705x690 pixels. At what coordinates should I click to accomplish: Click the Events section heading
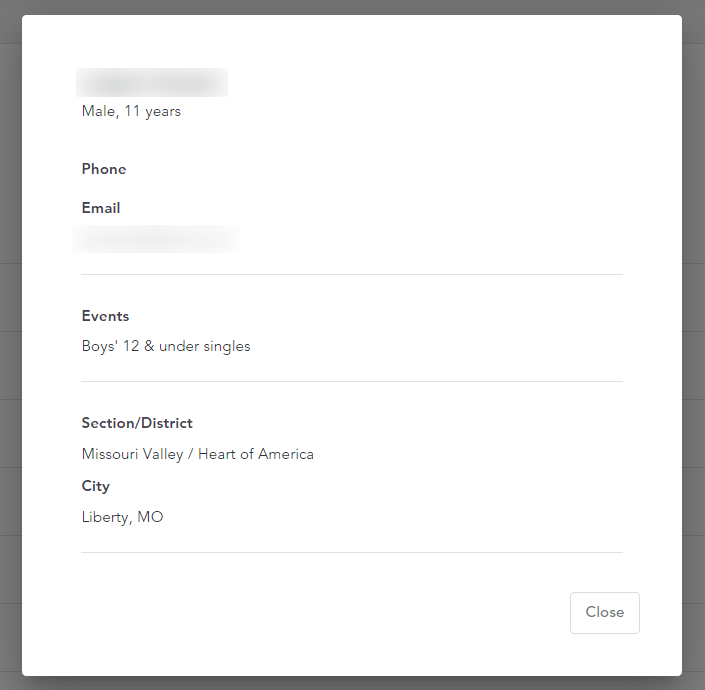(105, 316)
